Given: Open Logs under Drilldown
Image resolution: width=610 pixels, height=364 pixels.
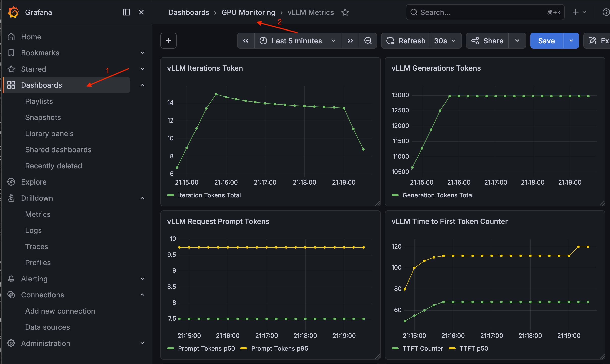Looking at the screenshot, I should pos(34,230).
